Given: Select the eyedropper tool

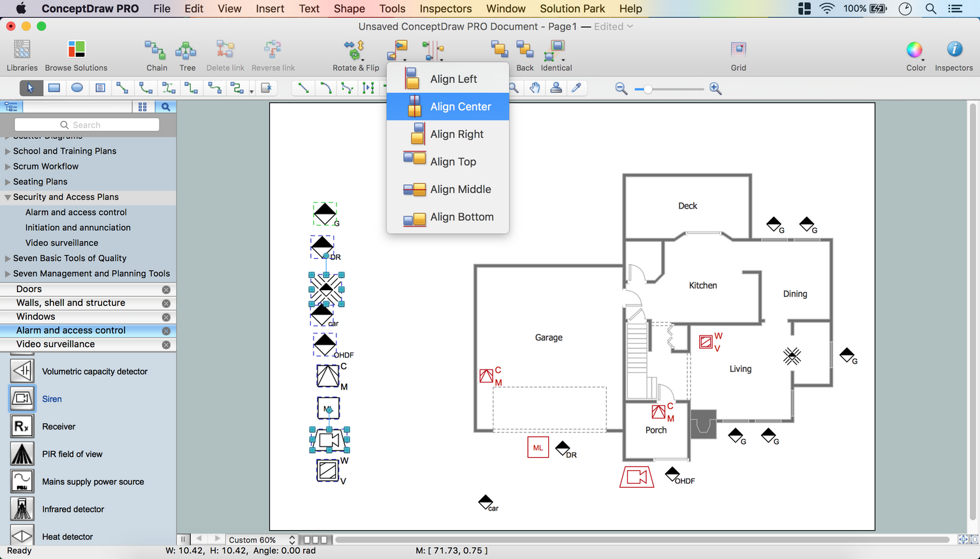Looking at the screenshot, I should pyautogui.click(x=576, y=88).
